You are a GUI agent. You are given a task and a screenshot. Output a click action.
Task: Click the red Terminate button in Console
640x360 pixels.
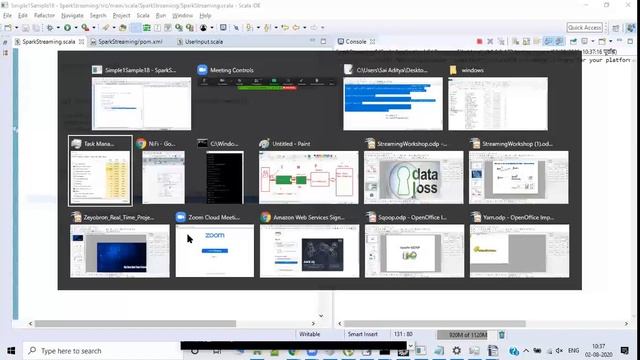[x=480, y=42]
